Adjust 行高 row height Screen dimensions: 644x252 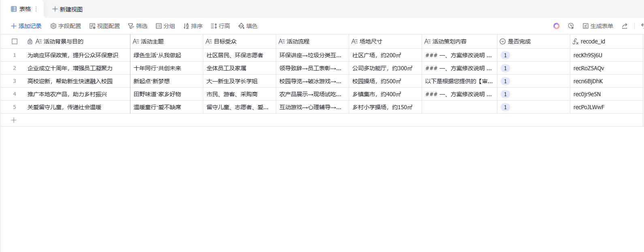point(220,26)
